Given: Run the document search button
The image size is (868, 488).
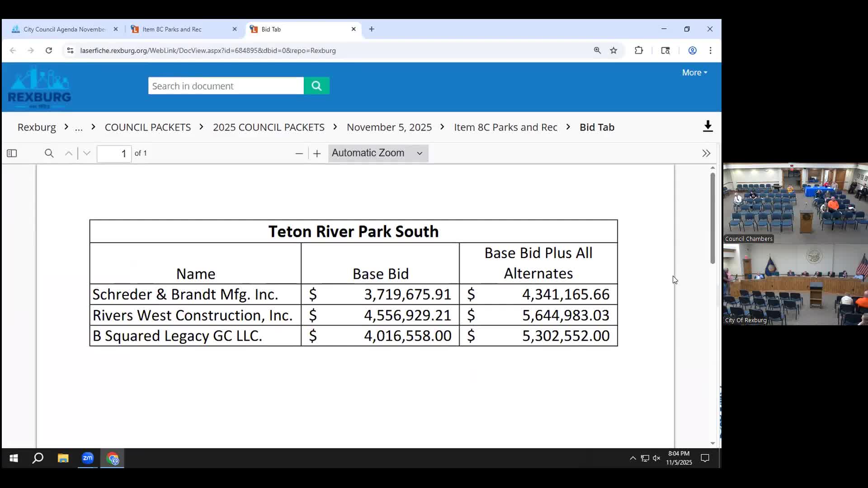Looking at the screenshot, I should [316, 85].
